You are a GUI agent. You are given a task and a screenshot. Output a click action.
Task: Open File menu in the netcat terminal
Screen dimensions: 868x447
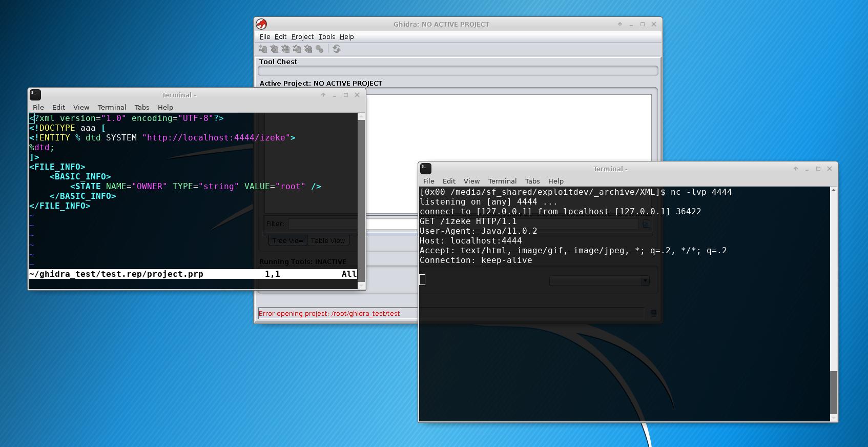tap(429, 181)
